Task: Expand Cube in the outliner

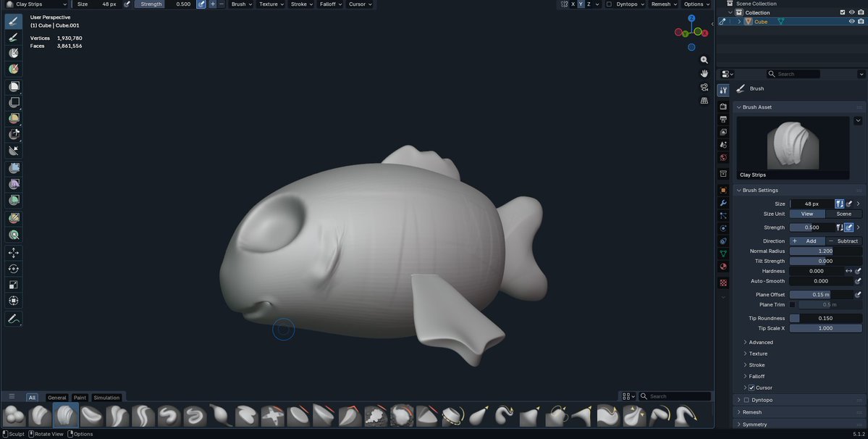Action: pos(739,22)
